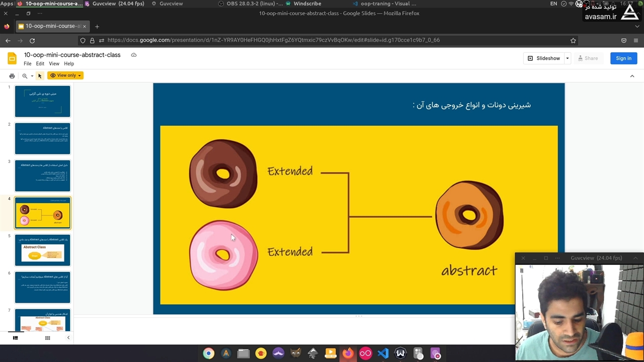Viewport: 644px width, 362px height.
Task: Click the zoom magnifier tool
Action: click(24, 75)
